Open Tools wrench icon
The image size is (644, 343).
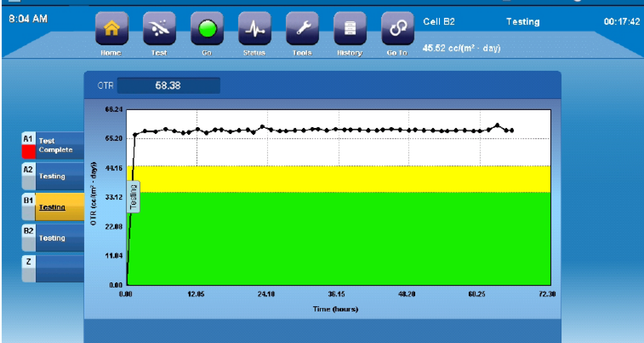click(x=302, y=29)
